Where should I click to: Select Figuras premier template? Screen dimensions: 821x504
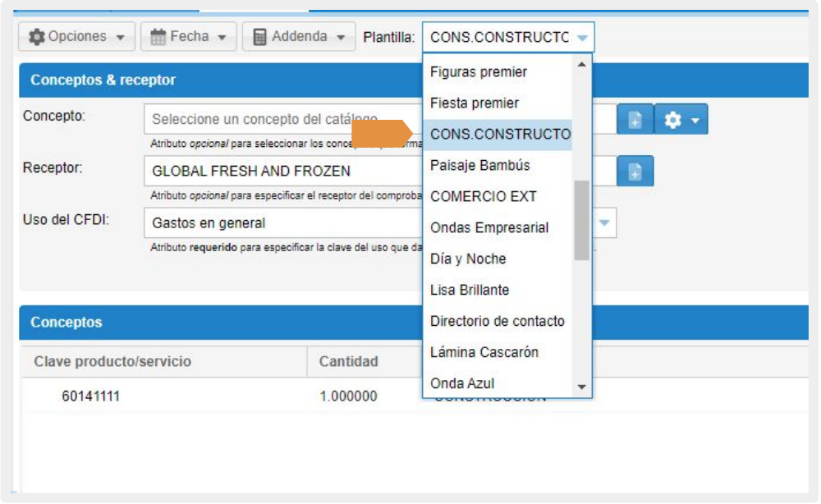(479, 72)
